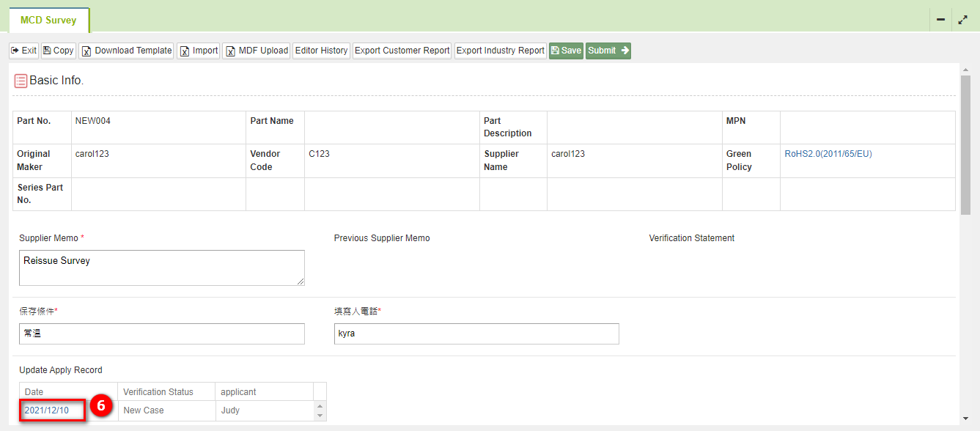Import data from Excel file
This screenshot has width=980, height=431.
click(x=199, y=51)
